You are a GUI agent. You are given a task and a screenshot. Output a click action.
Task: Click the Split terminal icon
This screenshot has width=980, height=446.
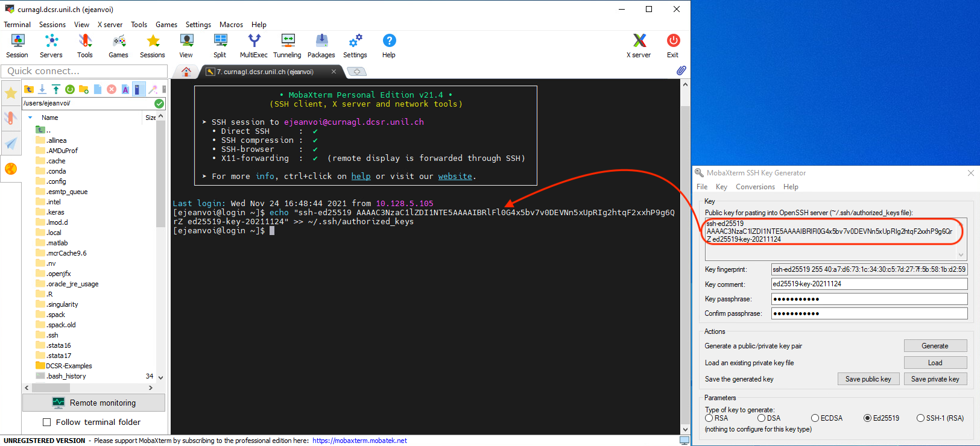pos(220,46)
